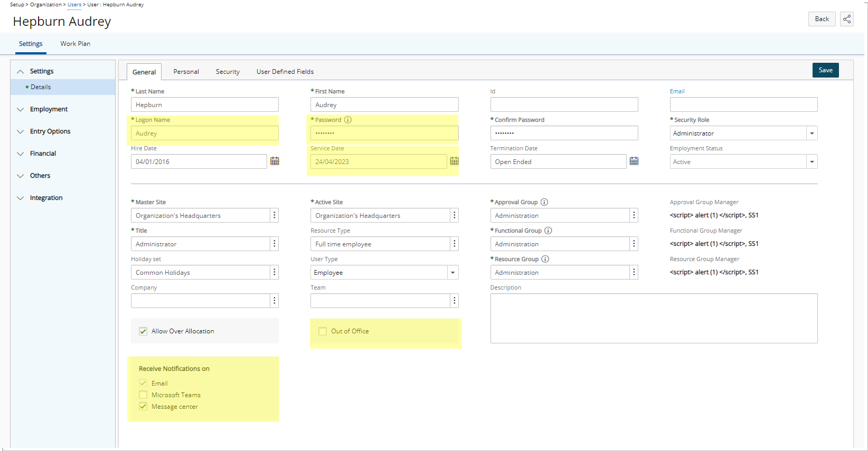Expand the Financial sidebar section
The height and width of the screenshot is (451, 868).
21,153
